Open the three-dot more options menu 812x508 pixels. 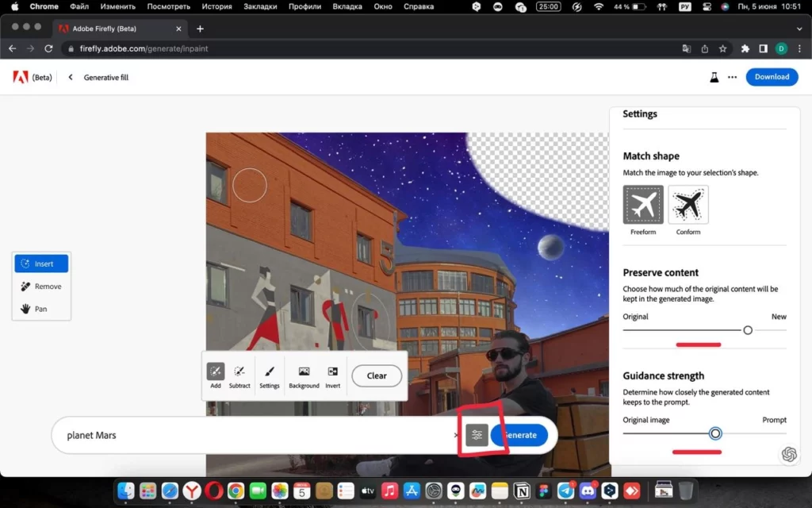tap(731, 77)
